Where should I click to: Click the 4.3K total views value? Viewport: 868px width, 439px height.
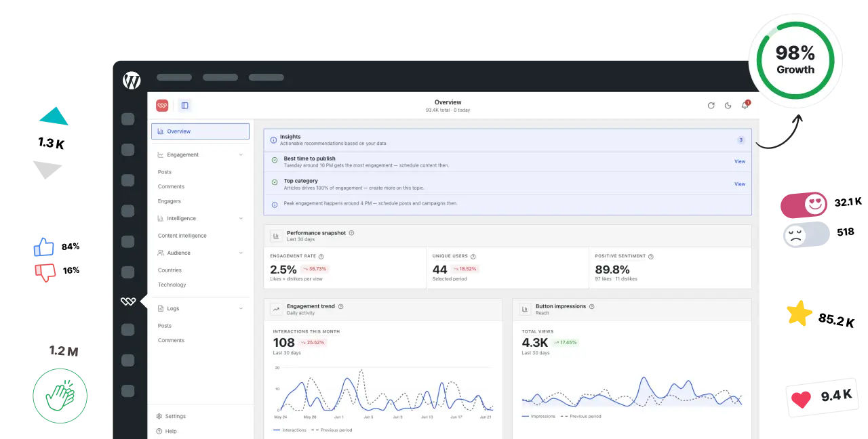[x=534, y=343]
